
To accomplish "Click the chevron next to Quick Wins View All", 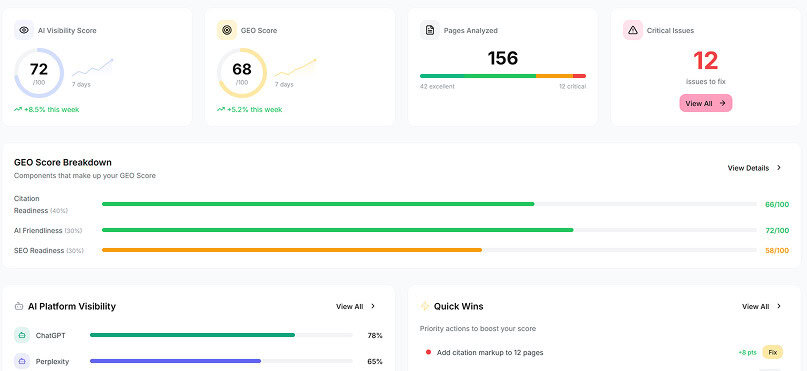I will [x=779, y=306].
